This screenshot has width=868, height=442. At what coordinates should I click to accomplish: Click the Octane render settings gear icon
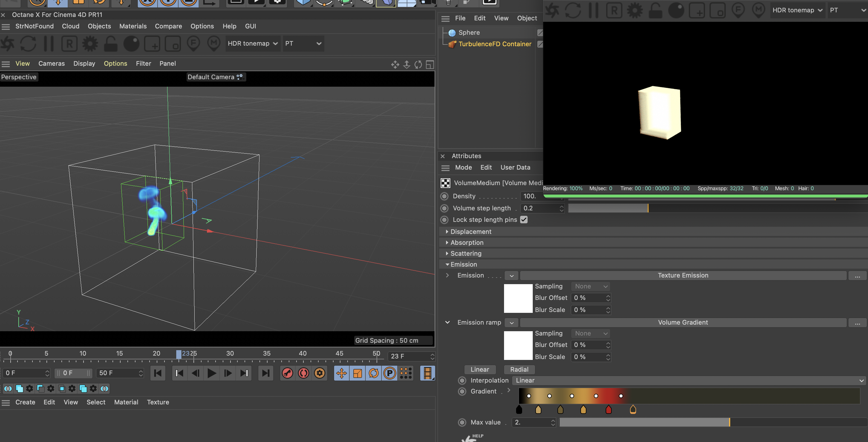[90, 44]
